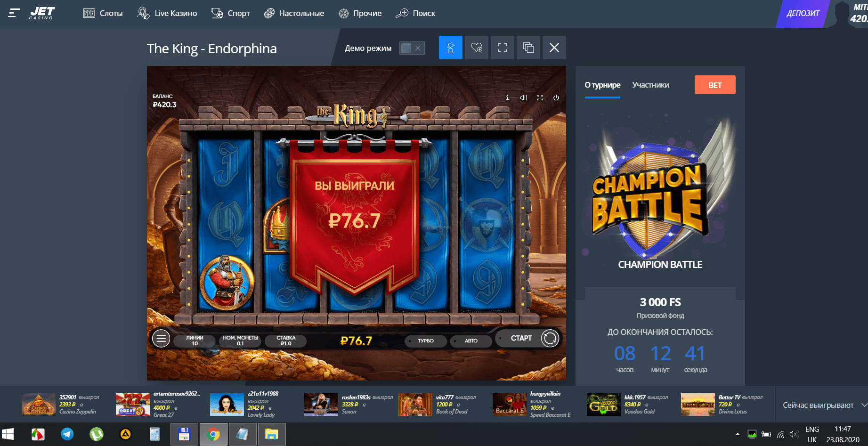Click the '3 000 FS' prize fund text
Image resolution: width=868 pixels, height=446 pixels.
click(x=660, y=302)
